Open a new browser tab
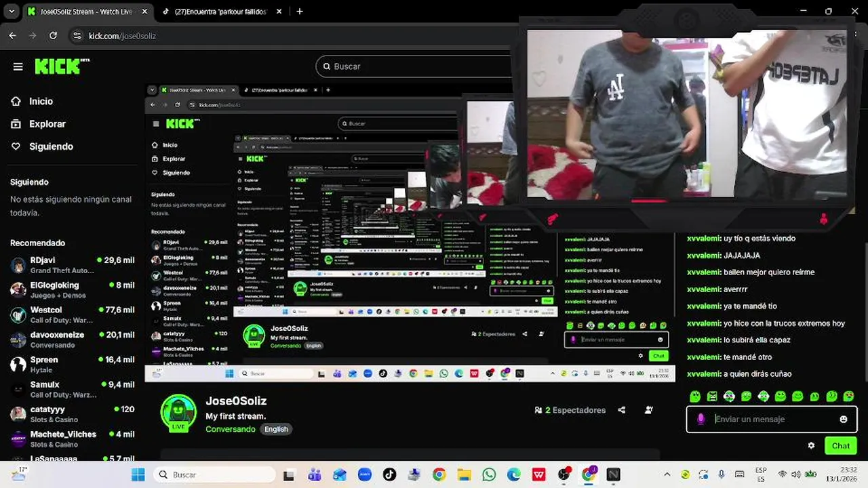The height and width of the screenshot is (488, 868). coord(300,12)
